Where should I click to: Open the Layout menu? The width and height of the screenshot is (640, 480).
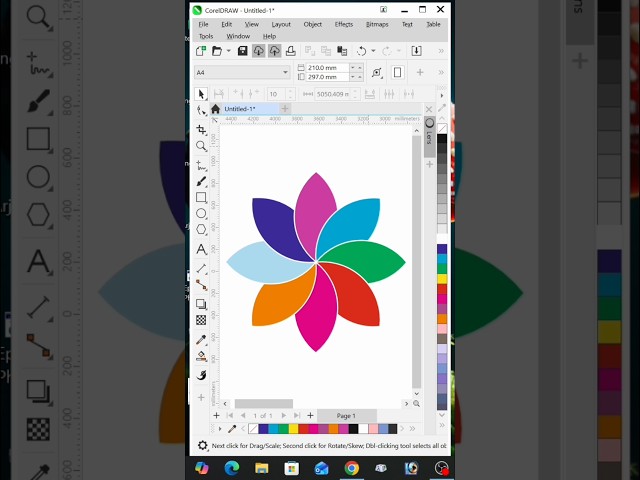(281, 24)
